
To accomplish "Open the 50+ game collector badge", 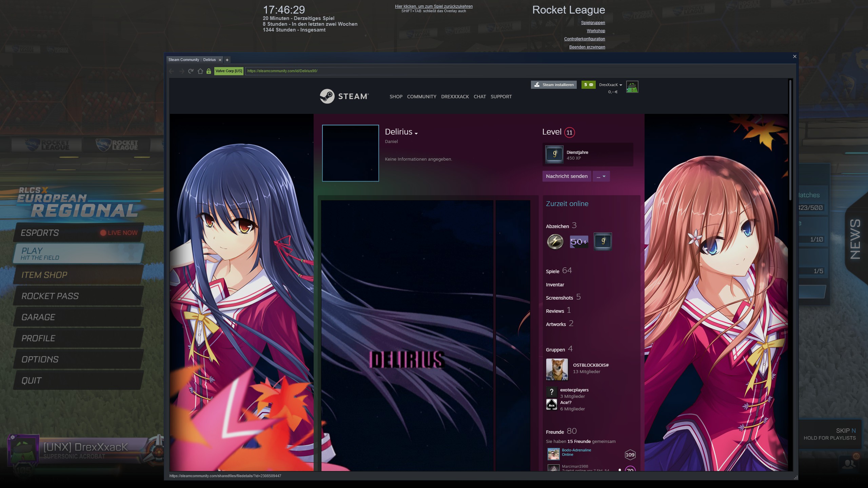I will point(579,242).
